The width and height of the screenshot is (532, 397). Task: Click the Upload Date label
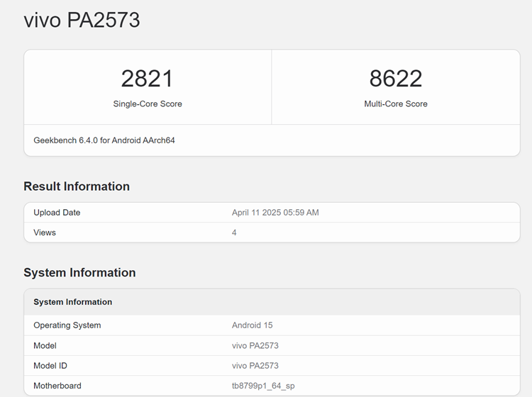click(x=57, y=213)
